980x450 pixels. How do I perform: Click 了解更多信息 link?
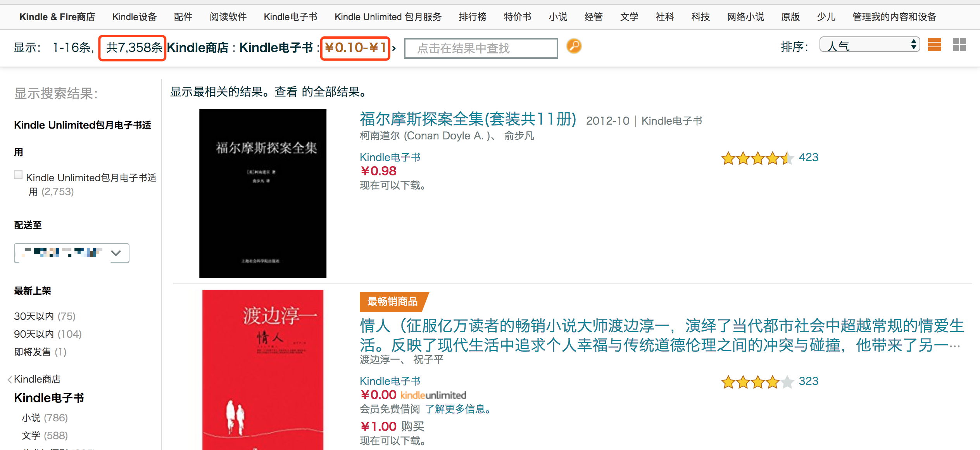[457, 409]
